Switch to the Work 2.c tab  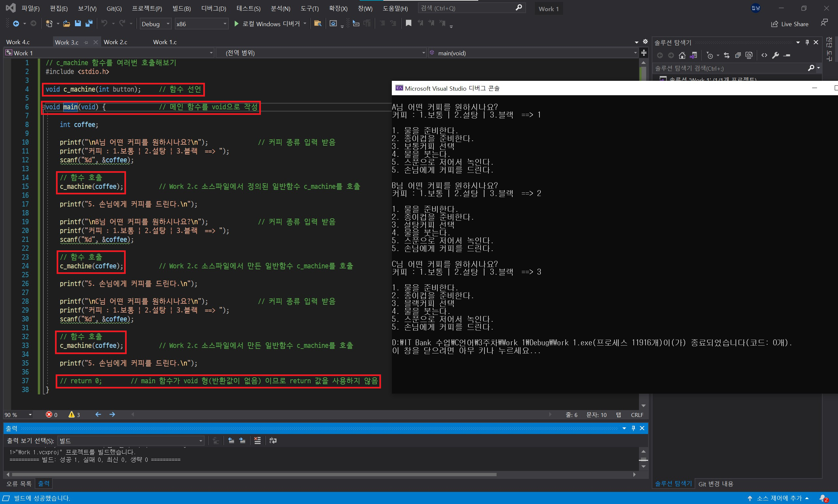click(116, 42)
